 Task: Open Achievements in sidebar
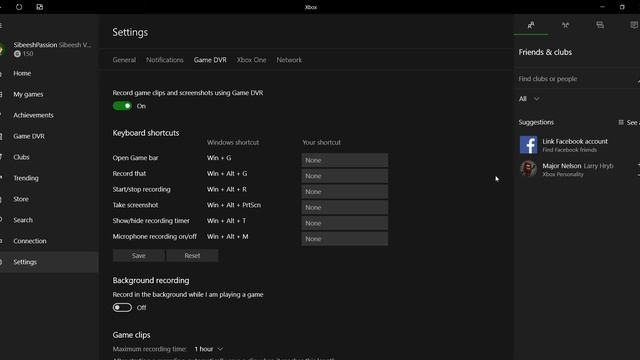49,115
